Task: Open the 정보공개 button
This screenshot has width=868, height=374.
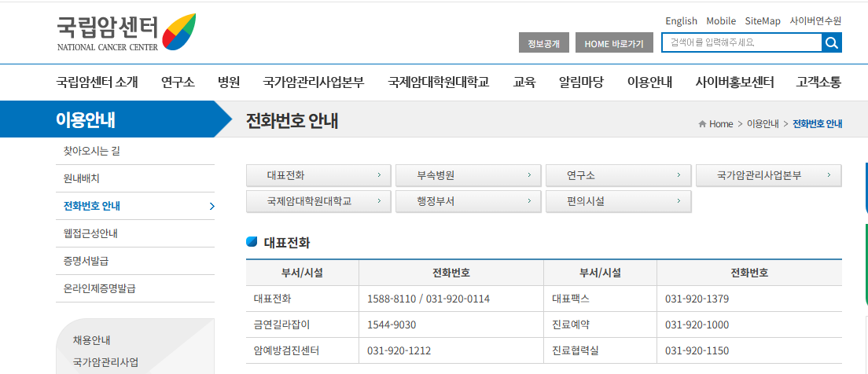Action: pyautogui.click(x=543, y=43)
